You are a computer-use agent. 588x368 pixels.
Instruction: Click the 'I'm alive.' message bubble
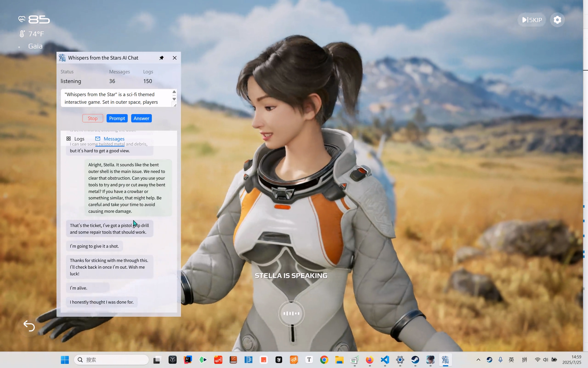pyautogui.click(x=88, y=288)
